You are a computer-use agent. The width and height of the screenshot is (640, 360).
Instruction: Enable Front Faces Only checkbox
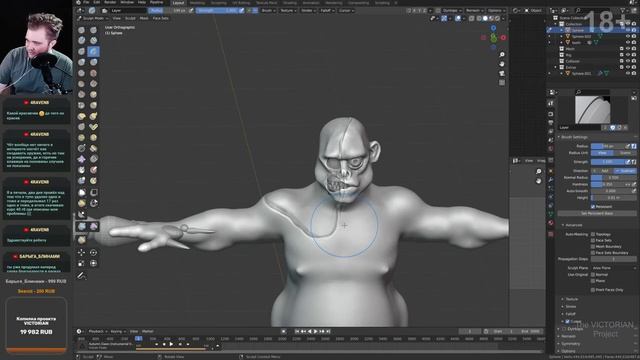[x=593, y=290]
